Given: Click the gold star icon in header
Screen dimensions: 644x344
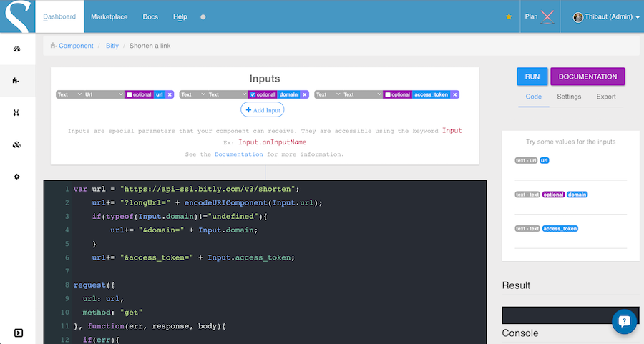Looking at the screenshot, I should tap(509, 17).
